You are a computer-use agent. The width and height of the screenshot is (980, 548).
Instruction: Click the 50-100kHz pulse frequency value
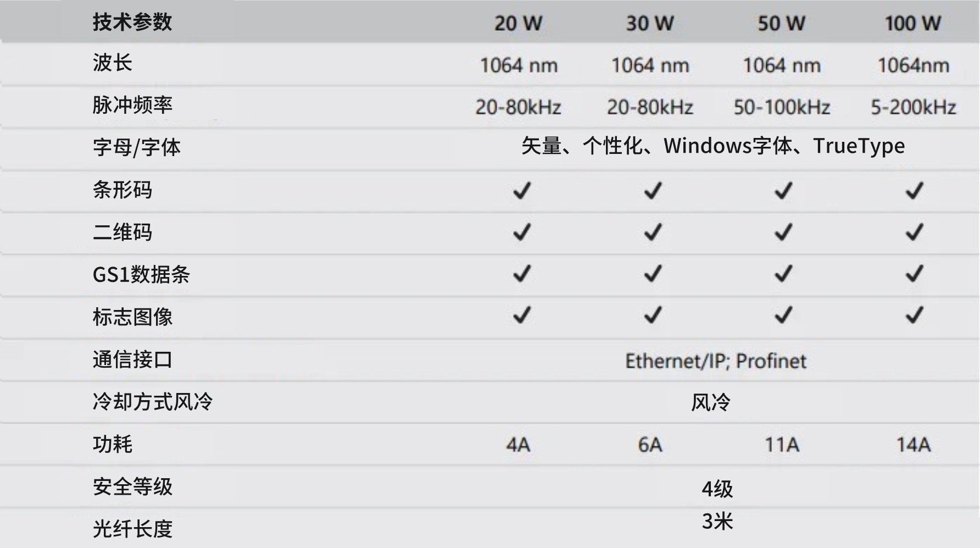(x=782, y=107)
